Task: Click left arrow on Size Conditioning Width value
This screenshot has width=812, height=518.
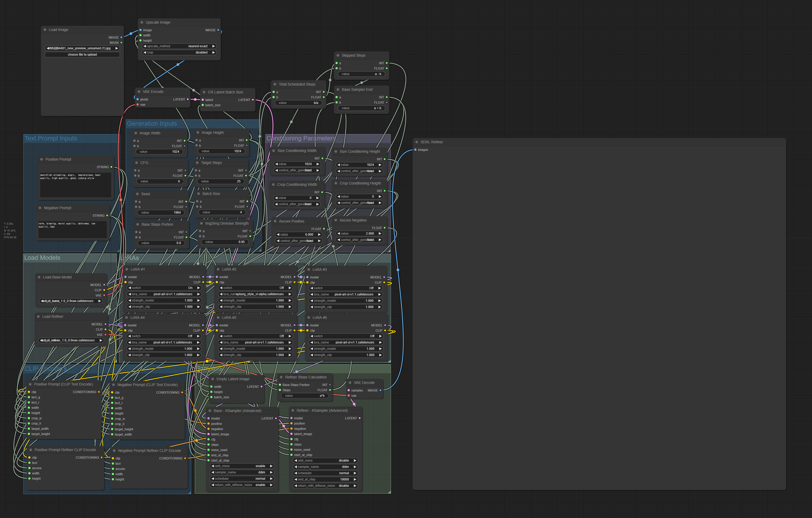Action: pyautogui.click(x=276, y=164)
